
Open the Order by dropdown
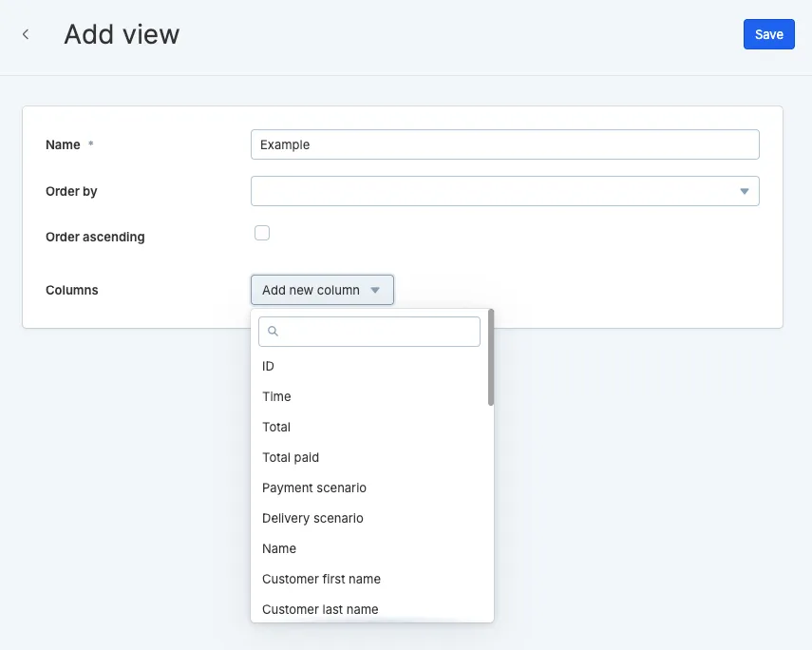[505, 191]
